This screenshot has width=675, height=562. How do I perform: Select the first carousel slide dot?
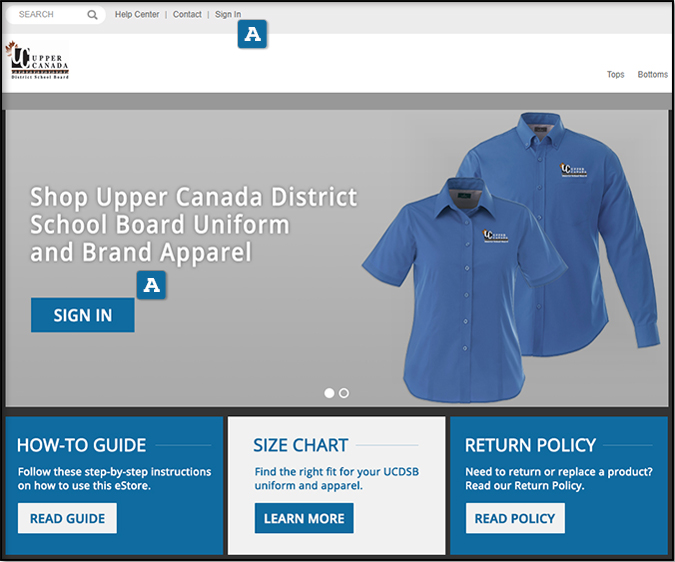(x=330, y=393)
